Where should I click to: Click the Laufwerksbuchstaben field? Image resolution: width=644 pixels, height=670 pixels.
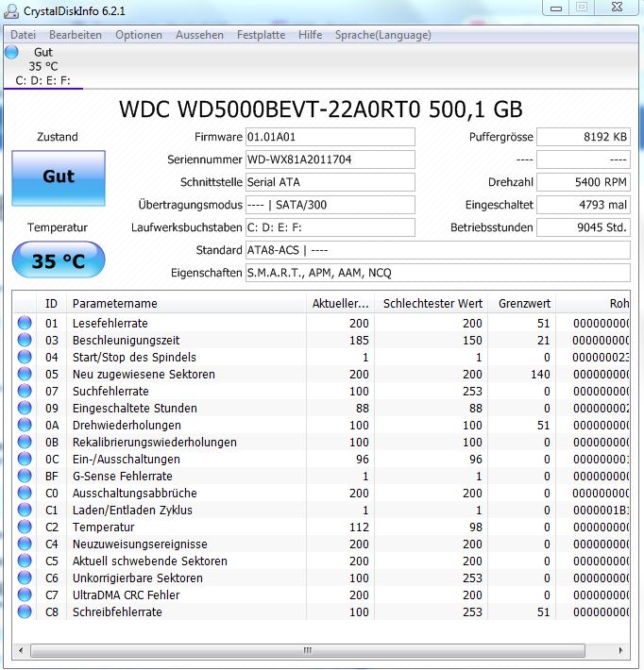(330, 227)
